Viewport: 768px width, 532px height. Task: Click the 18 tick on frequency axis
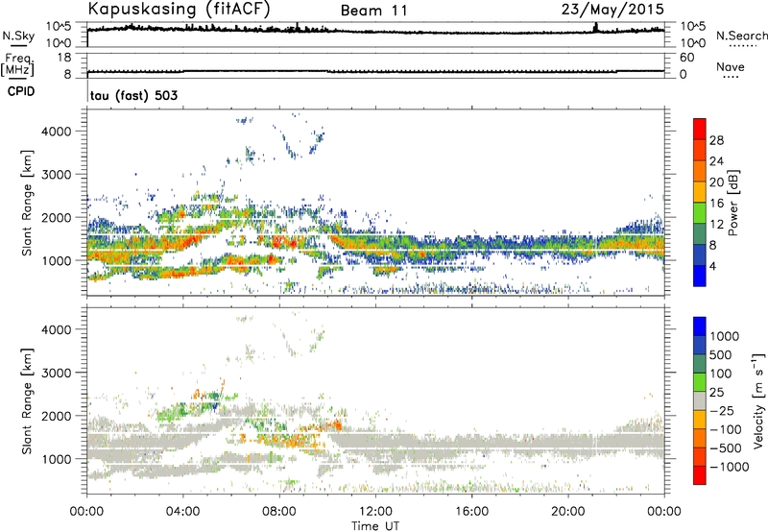point(64,58)
